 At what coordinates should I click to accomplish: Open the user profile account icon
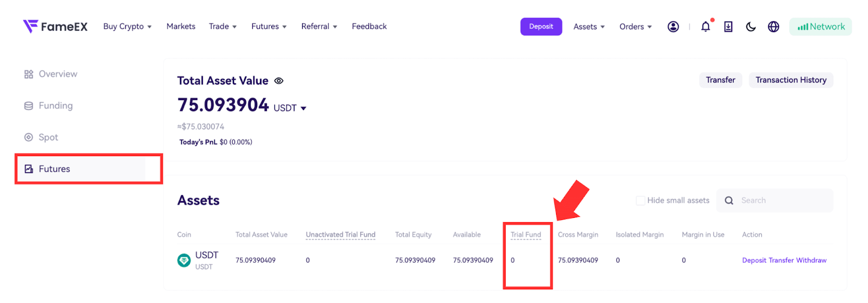point(673,27)
